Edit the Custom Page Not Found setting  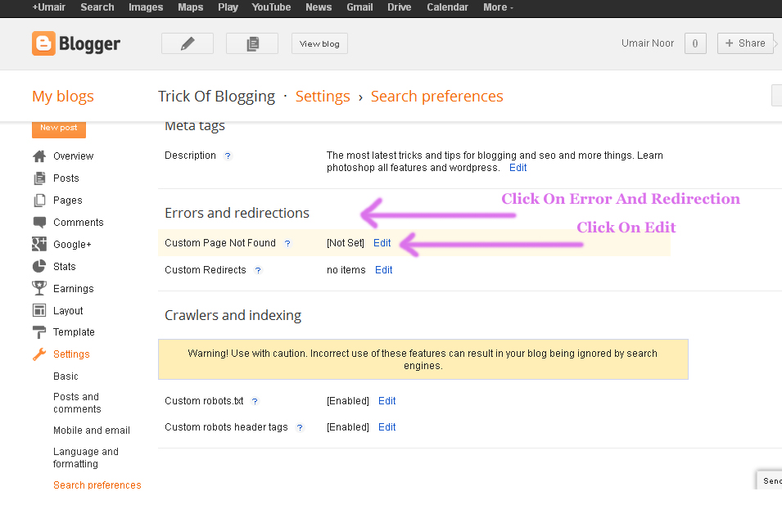coord(382,243)
